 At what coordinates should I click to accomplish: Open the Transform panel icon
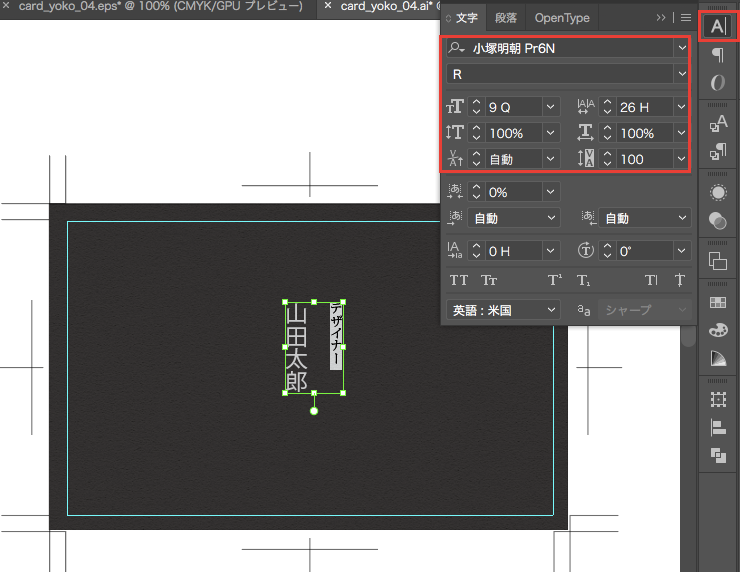(718, 399)
